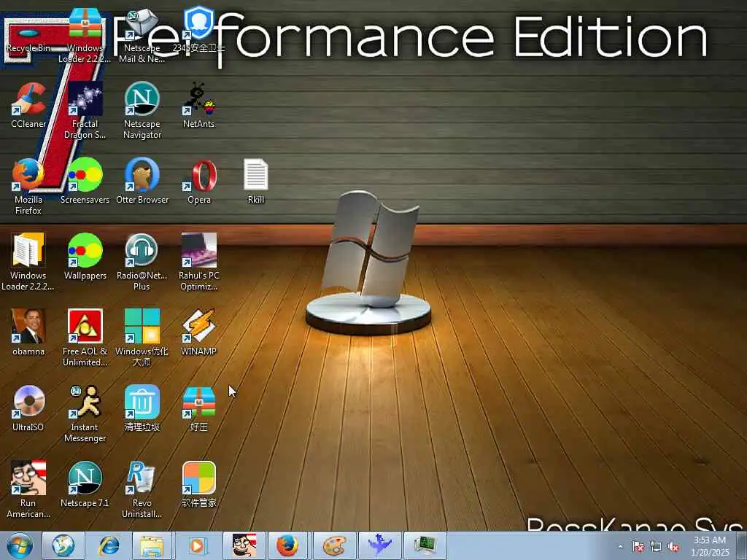This screenshot has width=747, height=560.
Task: Open the obamna shortcut
Action: pos(28,332)
